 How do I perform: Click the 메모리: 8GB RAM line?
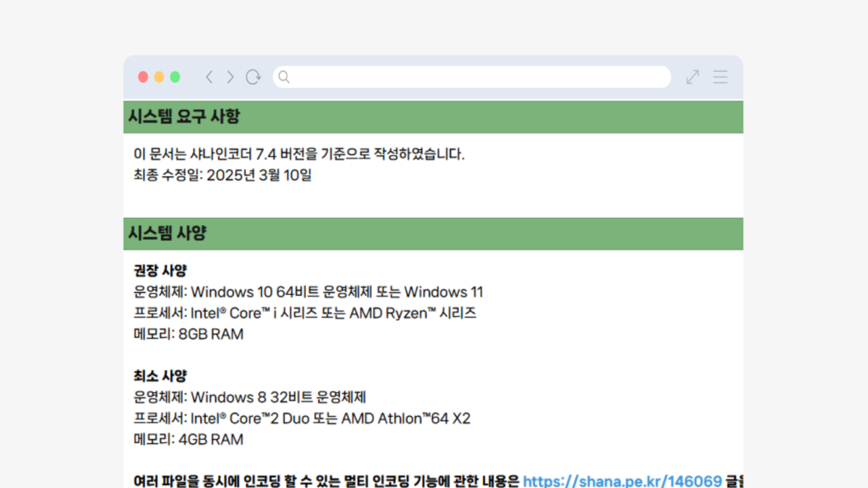pyautogui.click(x=188, y=334)
